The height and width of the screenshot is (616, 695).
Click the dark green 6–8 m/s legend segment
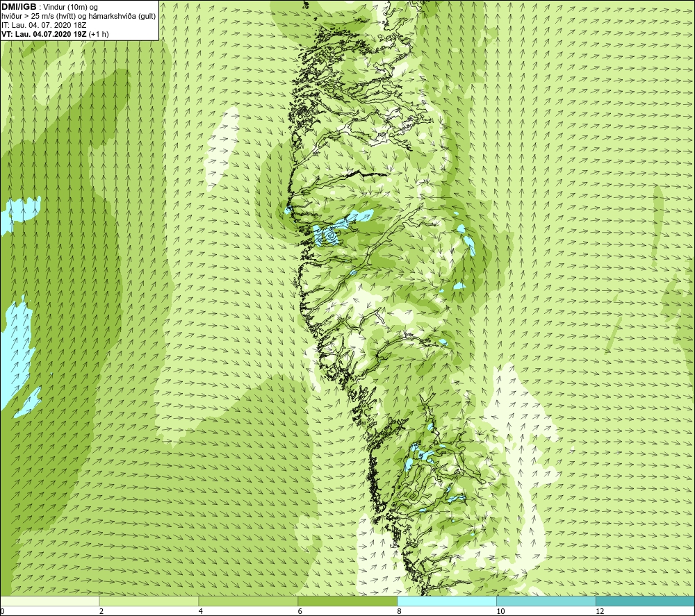pos(347,601)
